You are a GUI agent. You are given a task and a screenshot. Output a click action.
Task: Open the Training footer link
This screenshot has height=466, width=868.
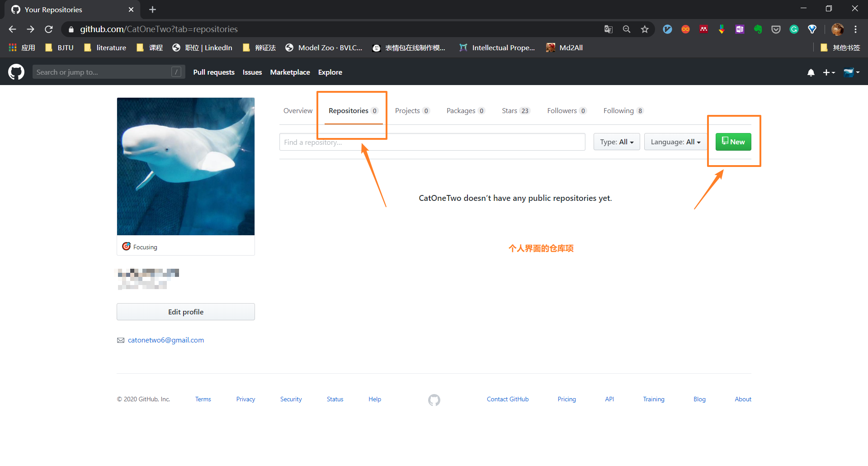(x=654, y=399)
